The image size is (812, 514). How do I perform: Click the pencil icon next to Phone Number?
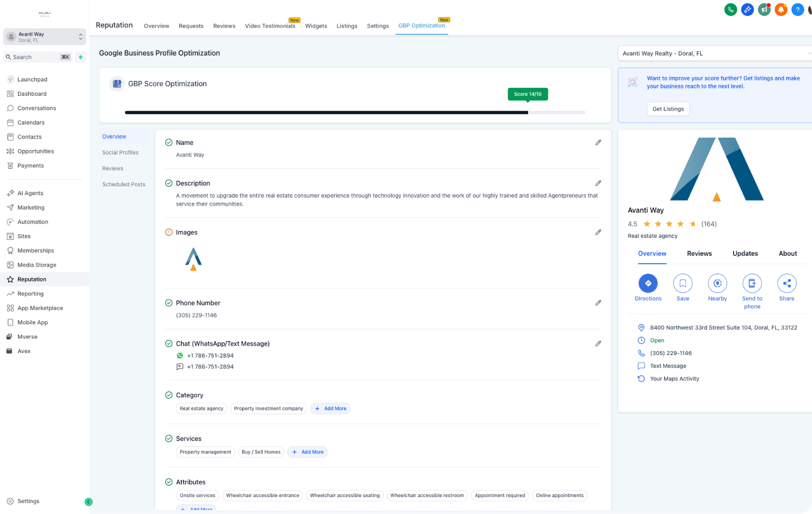coord(598,303)
